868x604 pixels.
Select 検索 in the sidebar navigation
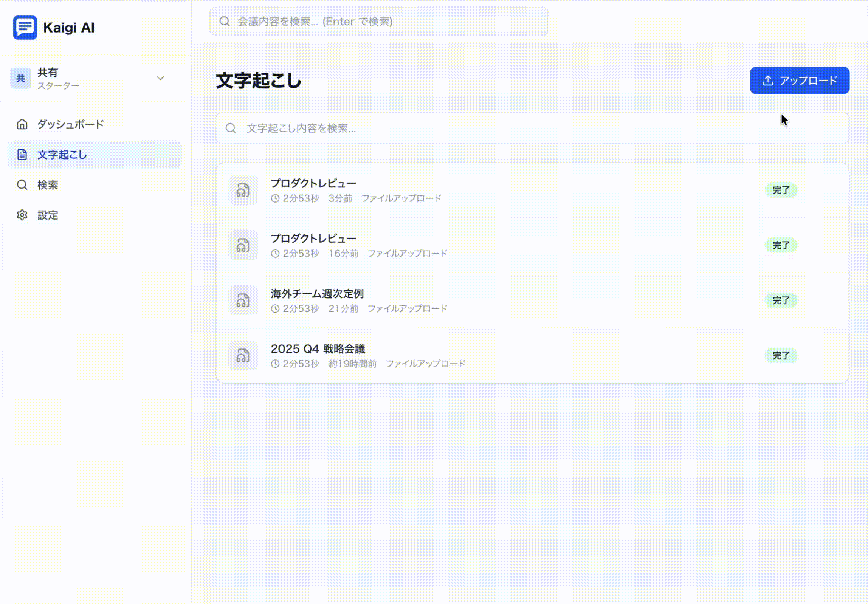[x=94, y=184]
